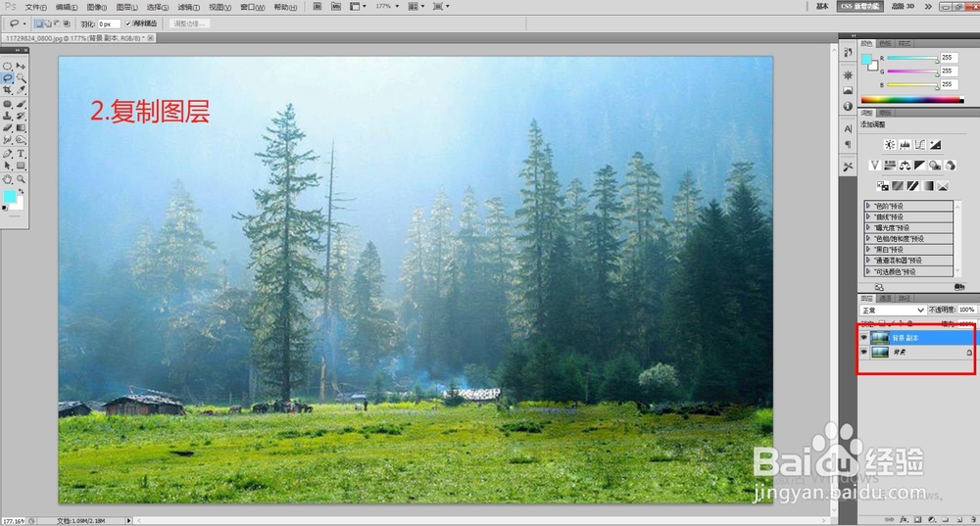980x526 pixels.
Task: Toggle the 消除锯齿 anti-alias checkbox
Action: 128,24
